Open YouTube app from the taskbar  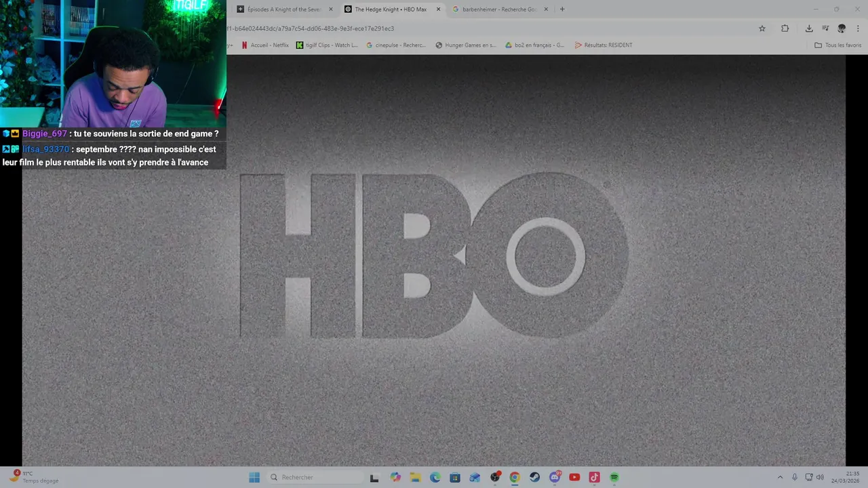[574, 477]
